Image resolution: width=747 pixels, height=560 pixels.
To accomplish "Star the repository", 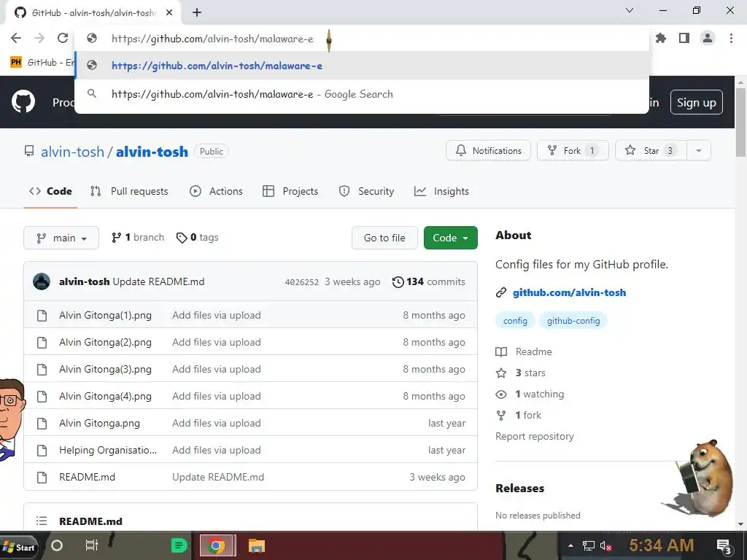I will pos(651,151).
